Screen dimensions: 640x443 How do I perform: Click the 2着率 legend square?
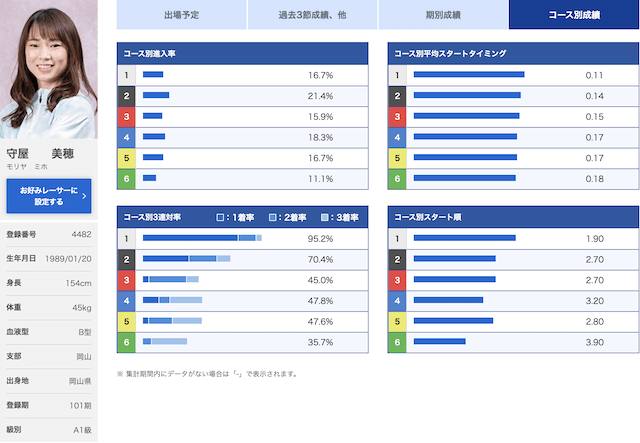tap(273, 217)
